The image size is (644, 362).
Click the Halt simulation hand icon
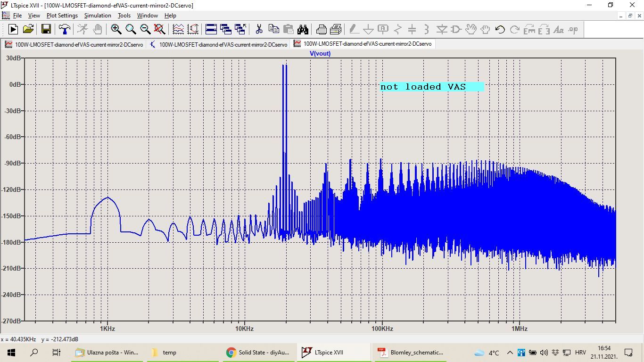[97, 29]
